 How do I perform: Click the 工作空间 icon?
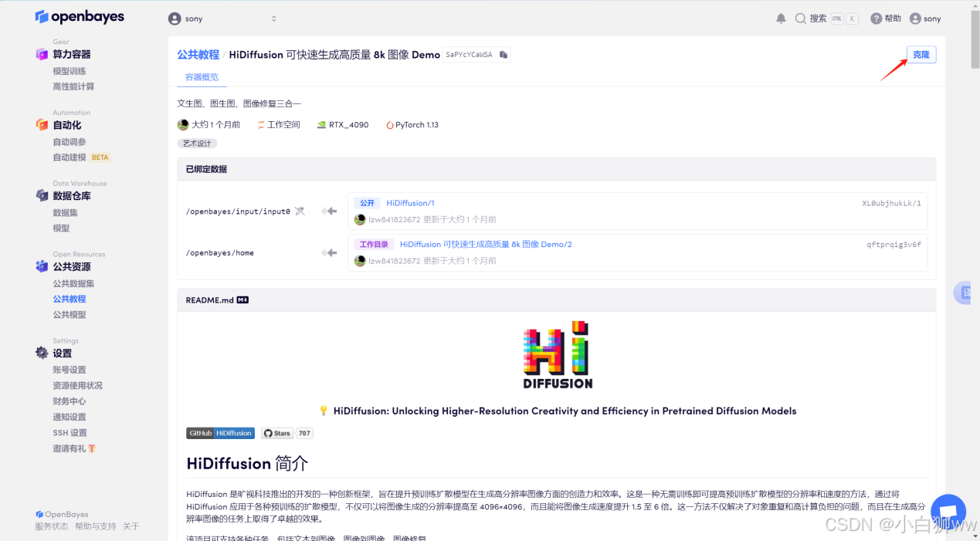pyautogui.click(x=261, y=125)
